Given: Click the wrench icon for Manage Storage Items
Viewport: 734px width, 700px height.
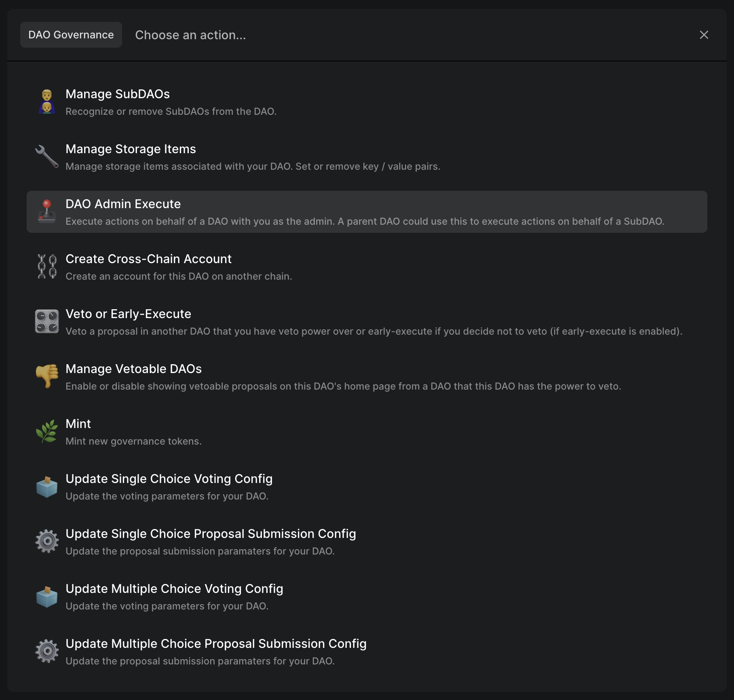Looking at the screenshot, I should [x=47, y=157].
